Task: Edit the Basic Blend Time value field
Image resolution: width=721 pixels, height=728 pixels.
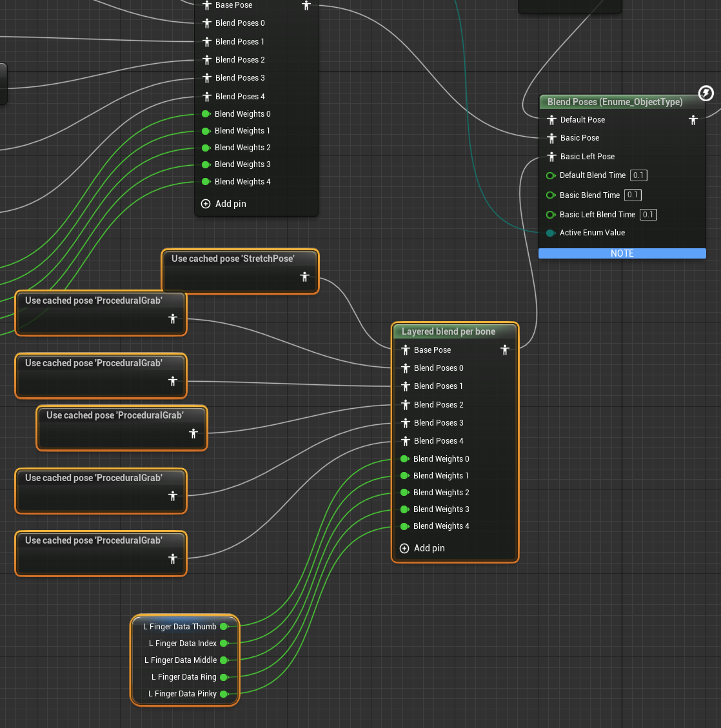Action: [x=633, y=195]
